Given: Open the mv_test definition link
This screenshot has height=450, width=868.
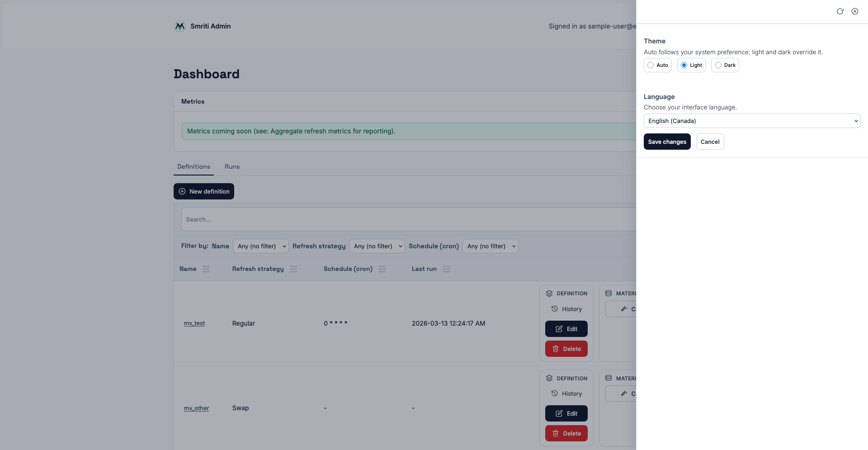Looking at the screenshot, I should click(194, 323).
